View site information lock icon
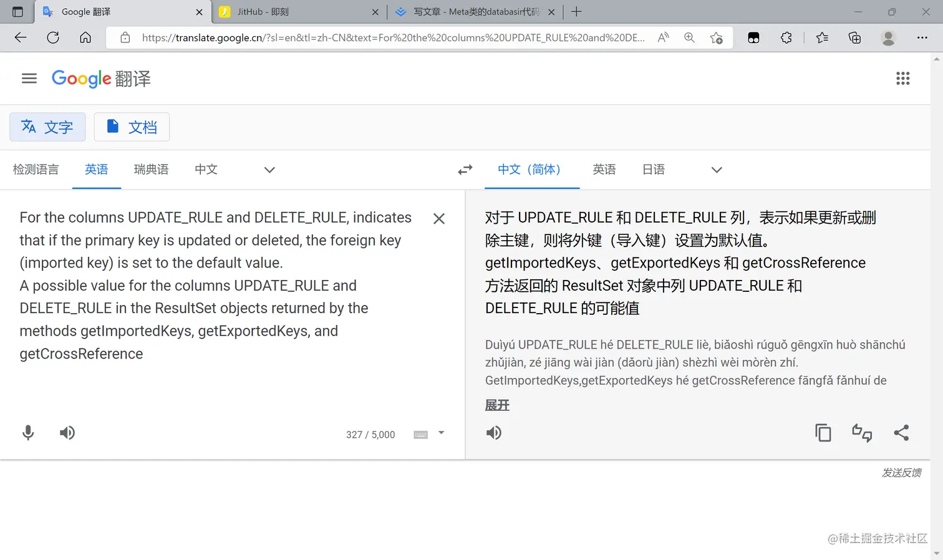Screen dimensions: 943x560 [125, 37]
